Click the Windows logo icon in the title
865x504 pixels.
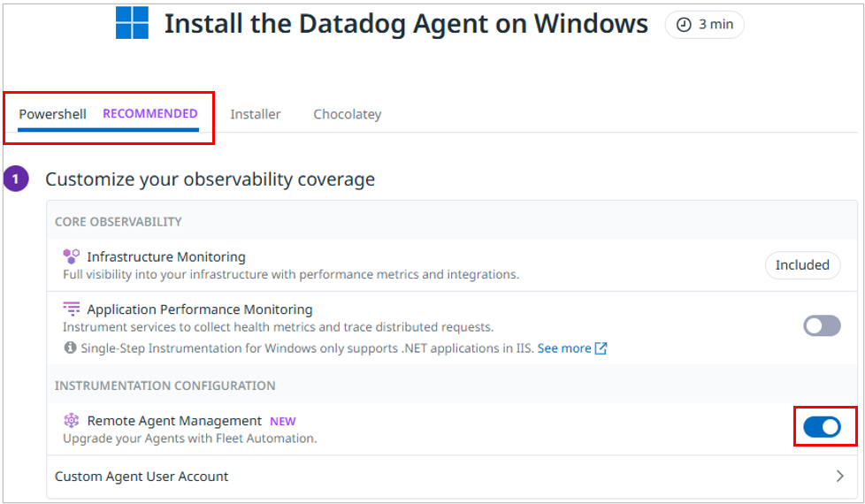[x=132, y=23]
